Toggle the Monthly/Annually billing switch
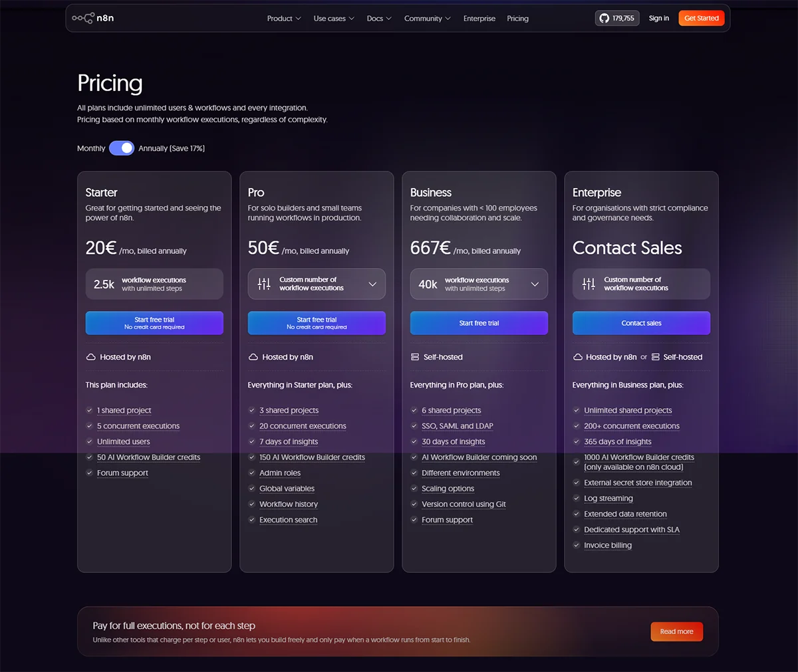 122,148
